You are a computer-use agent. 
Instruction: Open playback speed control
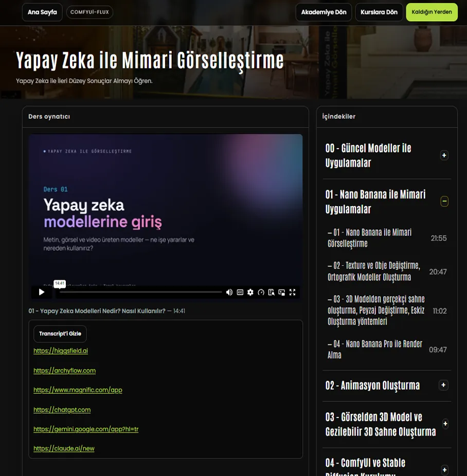(261, 292)
